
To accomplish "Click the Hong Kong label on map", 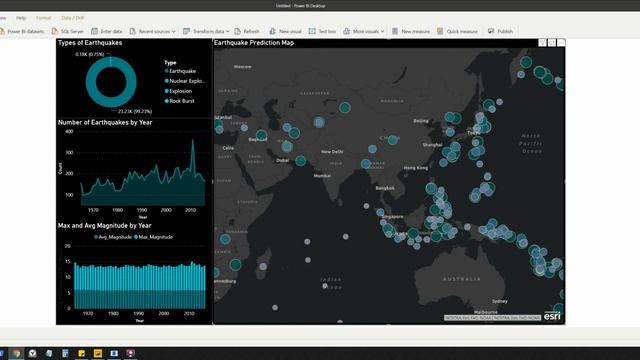I will [x=416, y=168].
